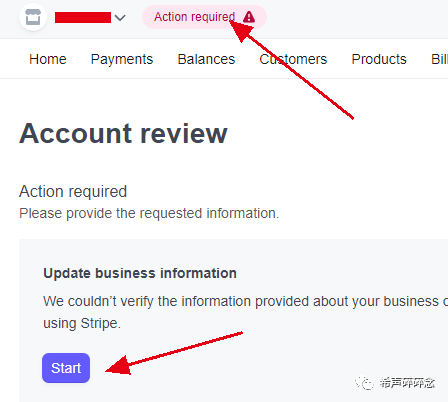
Task: Click the Chinese watermark text
Action: click(x=407, y=383)
